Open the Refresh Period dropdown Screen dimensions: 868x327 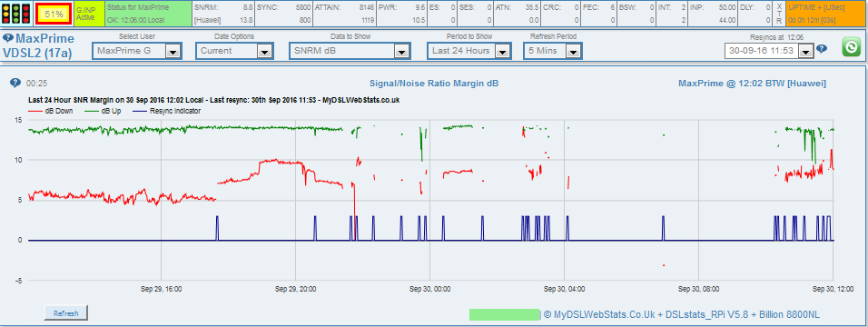[x=552, y=51]
